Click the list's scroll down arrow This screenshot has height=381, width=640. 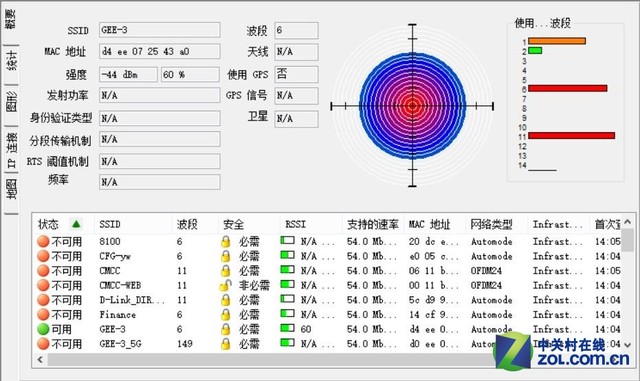(x=628, y=345)
